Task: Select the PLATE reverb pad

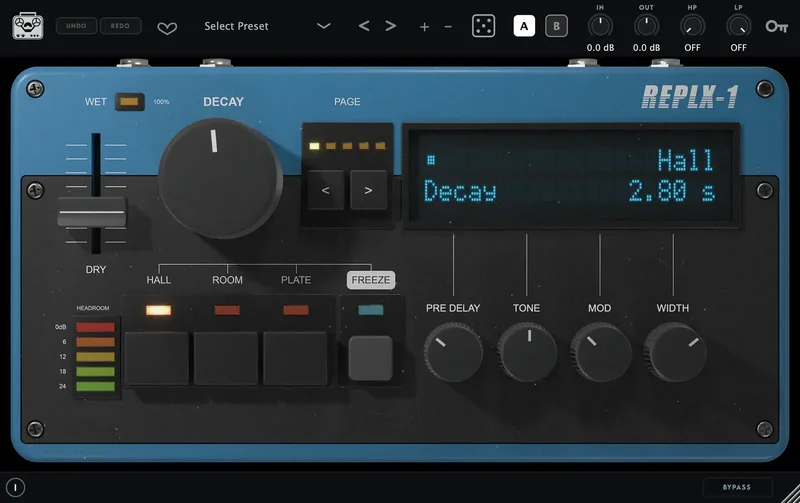Action: tap(295, 358)
